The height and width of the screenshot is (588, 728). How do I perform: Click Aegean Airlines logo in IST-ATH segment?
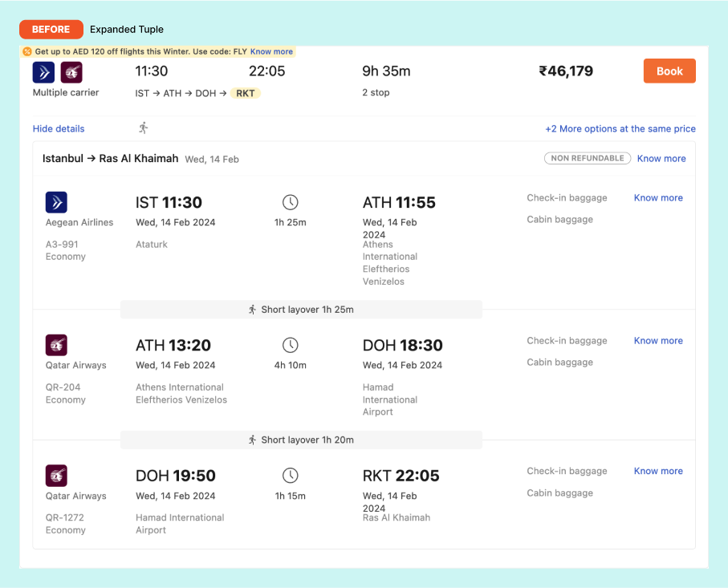[x=56, y=201]
